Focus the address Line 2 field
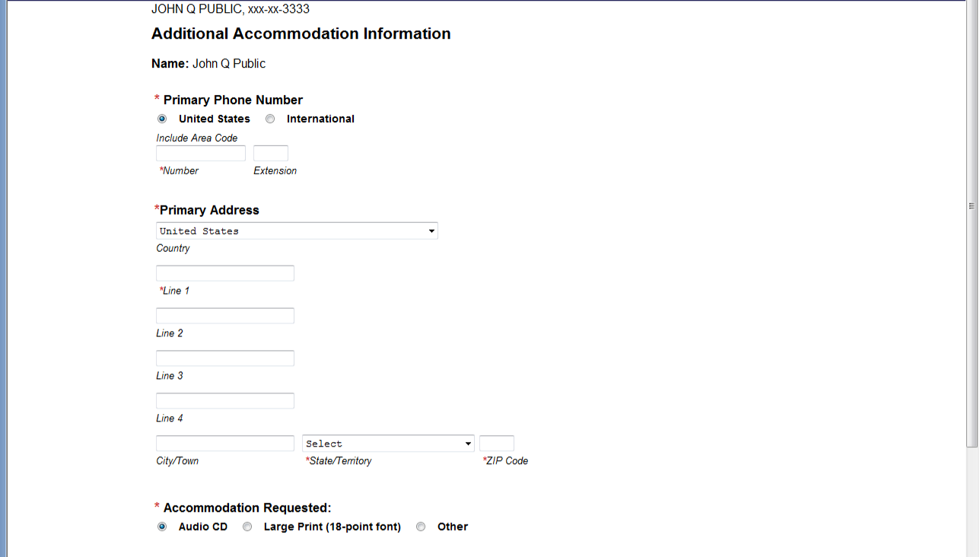The height and width of the screenshot is (557, 980). (225, 316)
